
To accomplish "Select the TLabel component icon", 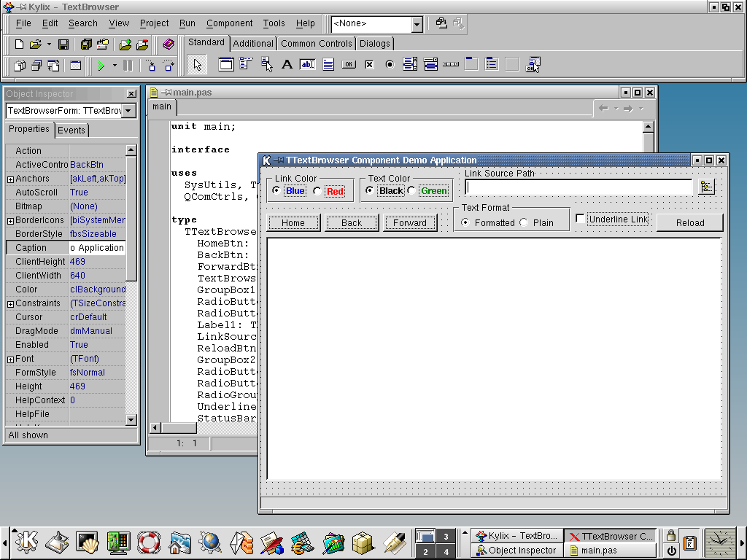I will point(287,65).
